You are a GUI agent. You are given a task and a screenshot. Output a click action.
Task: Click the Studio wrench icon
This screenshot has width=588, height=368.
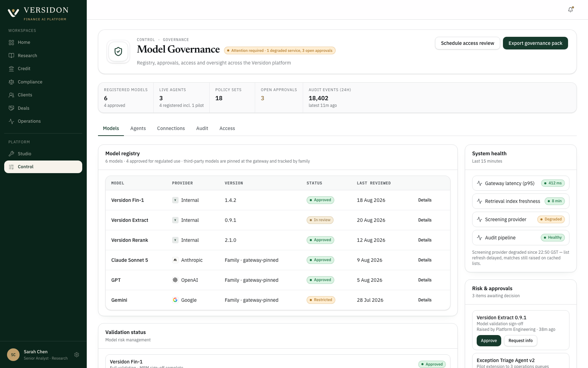tap(11, 154)
